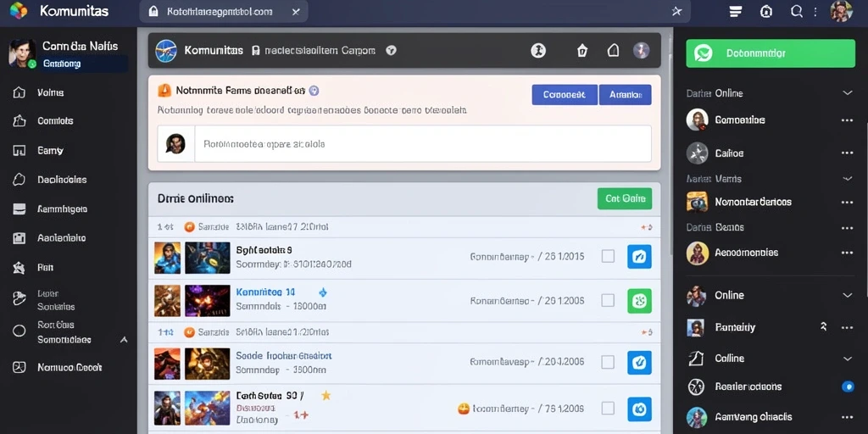
Task: Open options menu for Pameidy
Action: pos(847,327)
